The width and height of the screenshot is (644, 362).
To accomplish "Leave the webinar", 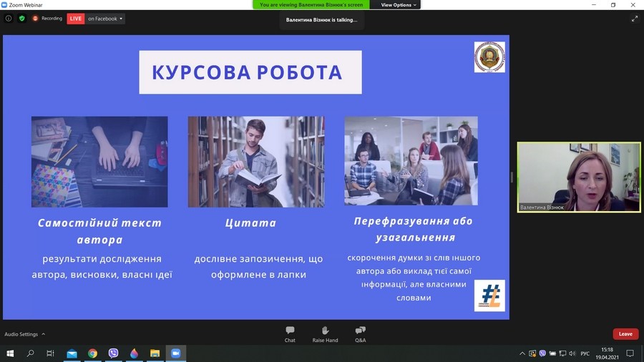I will click(625, 334).
